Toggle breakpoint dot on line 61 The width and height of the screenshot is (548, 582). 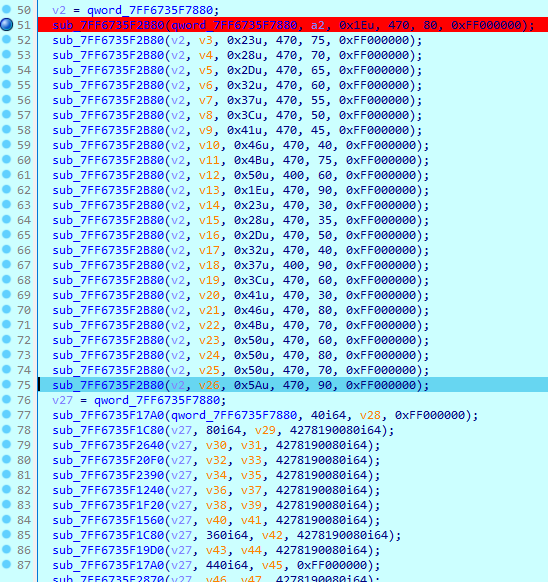click(6, 174)
